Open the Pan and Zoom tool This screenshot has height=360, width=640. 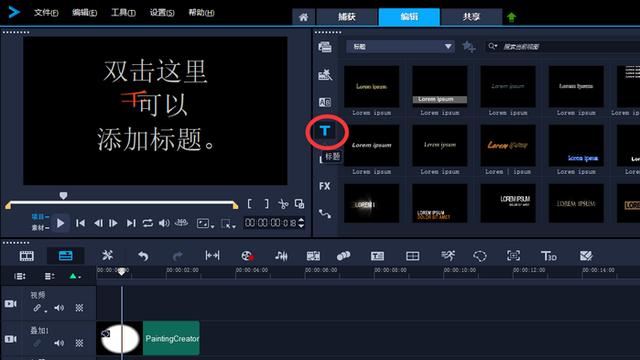point(513,256)
